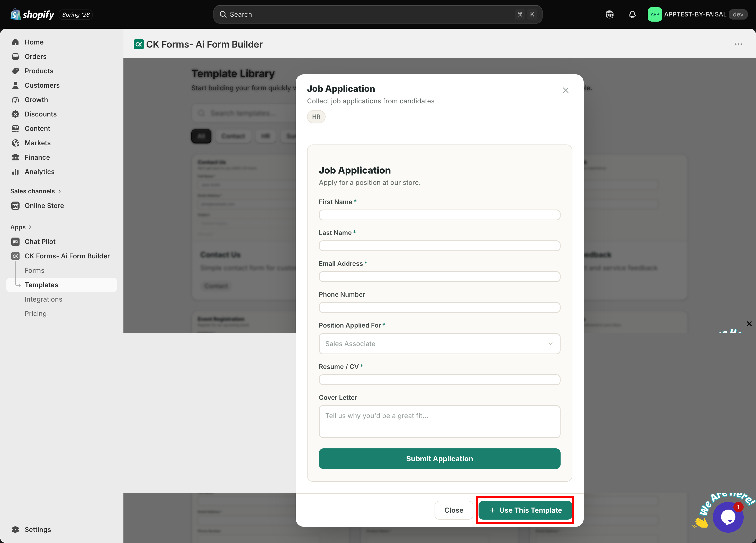The image size is (756, 543).
Task: Close the Job Application modal with X
Action: click(x=565, y=90)
